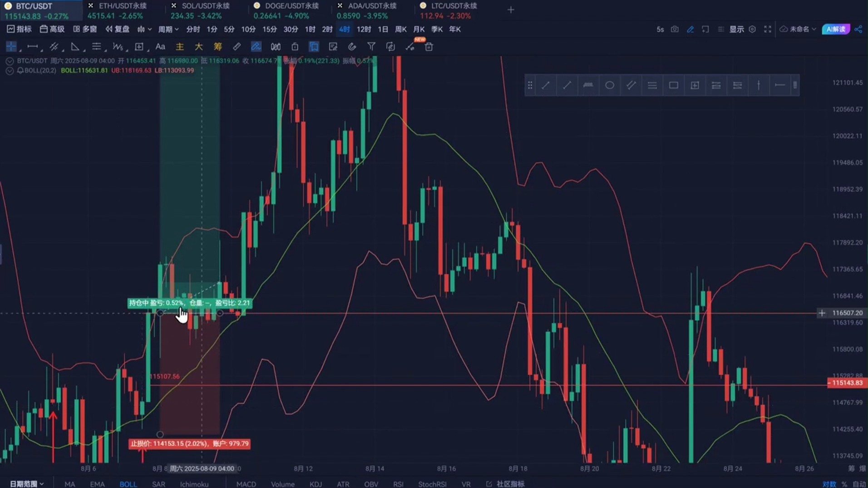
Task: Click the share icon
Action: tap(858, 29)
